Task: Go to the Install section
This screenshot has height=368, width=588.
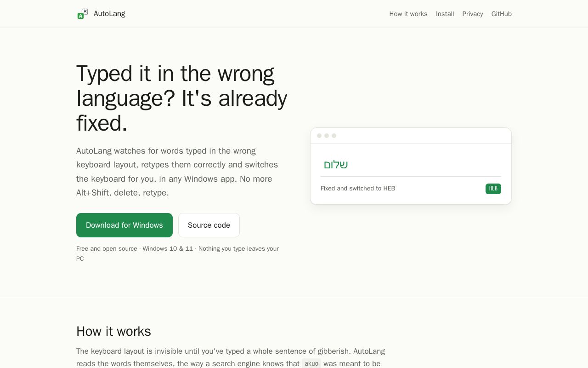Action: 445,14
